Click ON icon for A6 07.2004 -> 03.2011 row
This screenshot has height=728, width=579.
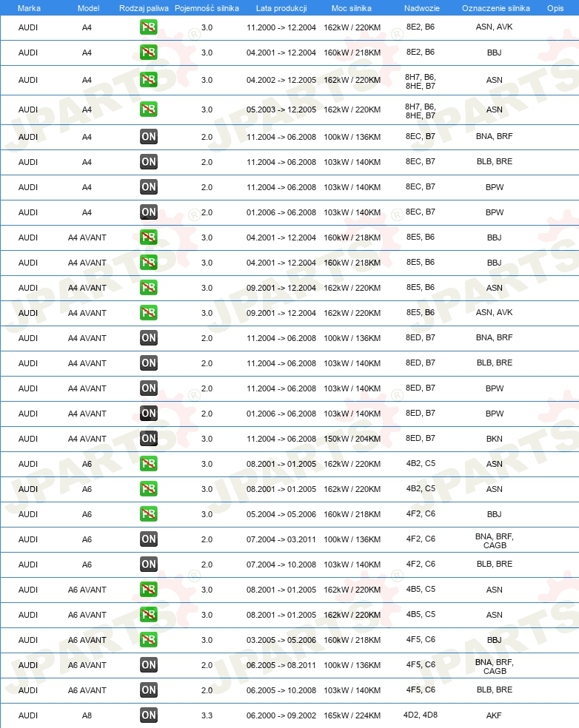coord(149,539)
